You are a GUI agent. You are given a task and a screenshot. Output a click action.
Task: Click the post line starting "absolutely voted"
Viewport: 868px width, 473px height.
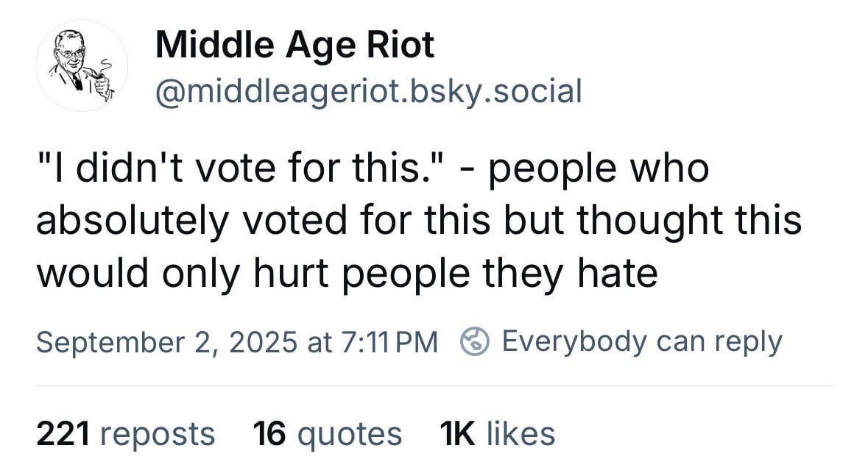coord(419,220)
